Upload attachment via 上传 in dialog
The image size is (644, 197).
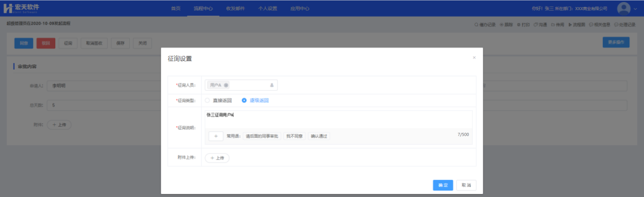click(217, 158)
